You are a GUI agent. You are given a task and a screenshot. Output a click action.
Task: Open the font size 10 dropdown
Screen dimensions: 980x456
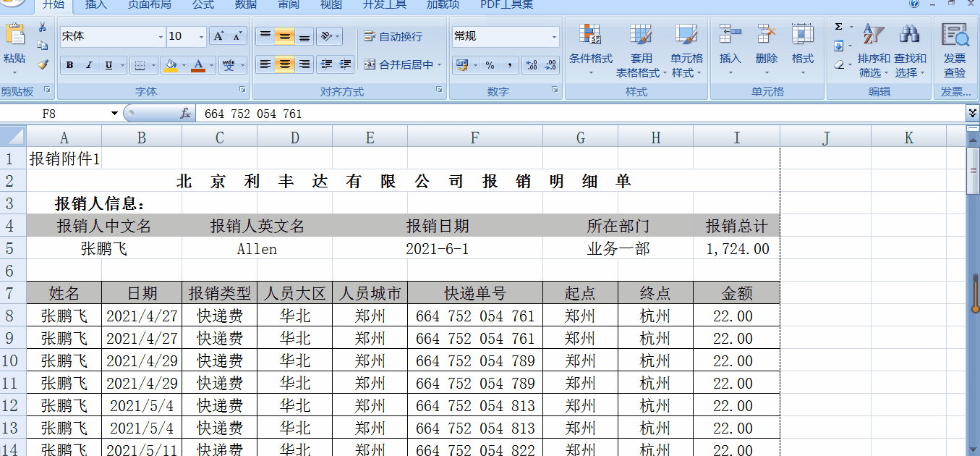[x=201, y=36]
